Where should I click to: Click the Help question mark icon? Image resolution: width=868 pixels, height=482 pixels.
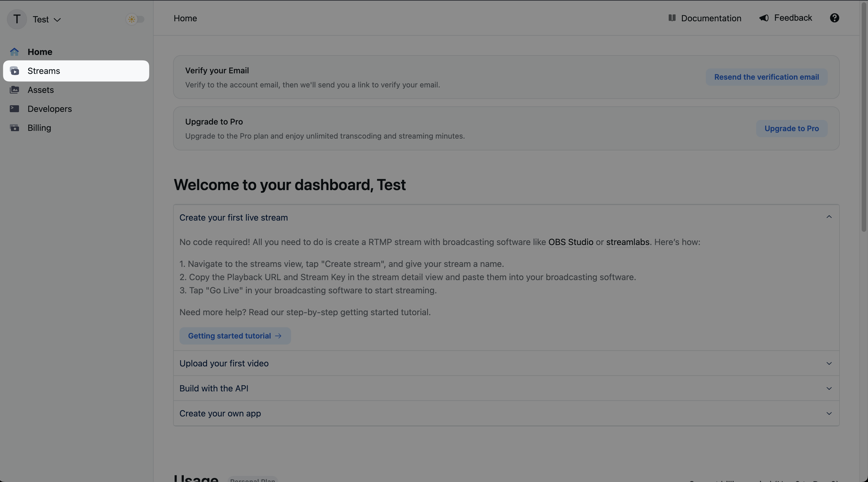point(835,18)
